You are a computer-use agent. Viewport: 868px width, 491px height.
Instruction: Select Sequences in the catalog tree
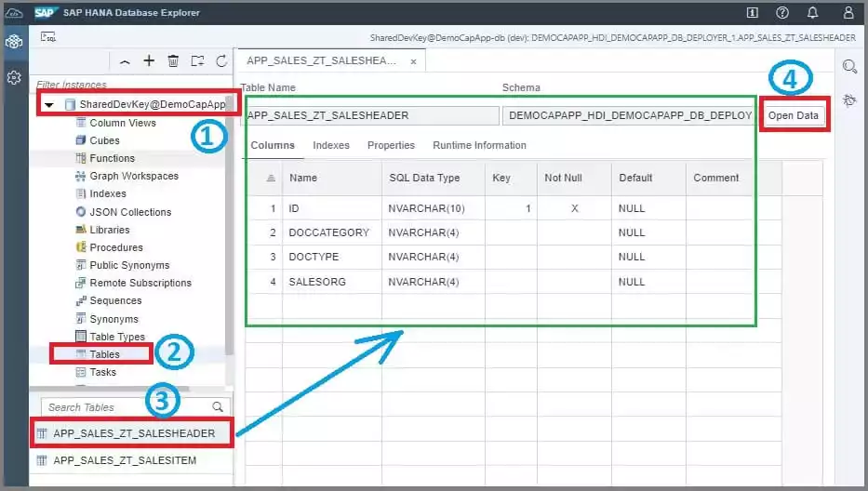tap(115, 300)
